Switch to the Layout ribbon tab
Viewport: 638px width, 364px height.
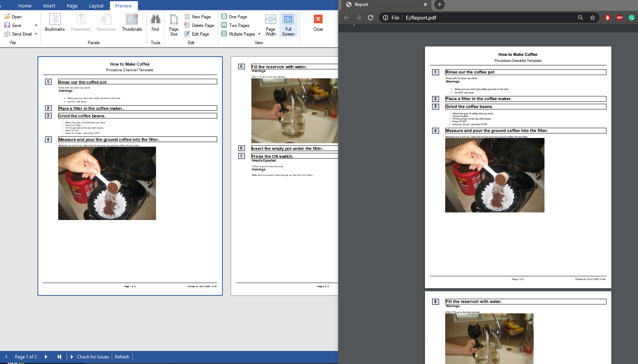(96, 6)
